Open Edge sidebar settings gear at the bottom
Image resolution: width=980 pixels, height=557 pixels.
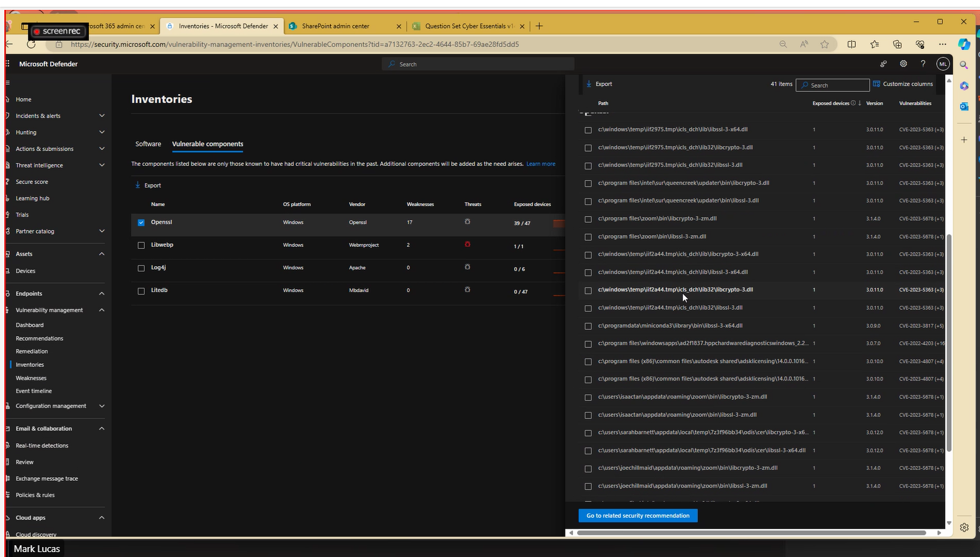click(x=964, y=527)
